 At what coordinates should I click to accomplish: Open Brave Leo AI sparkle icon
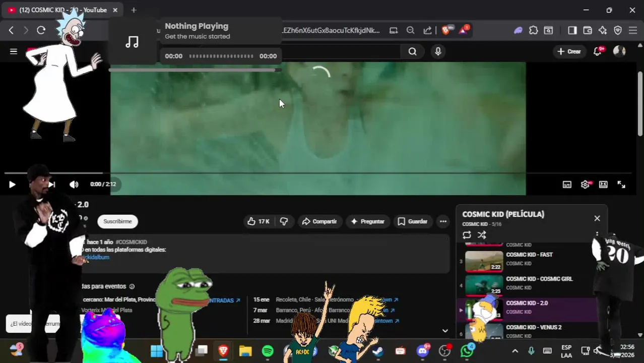click(x=603, y=30)
